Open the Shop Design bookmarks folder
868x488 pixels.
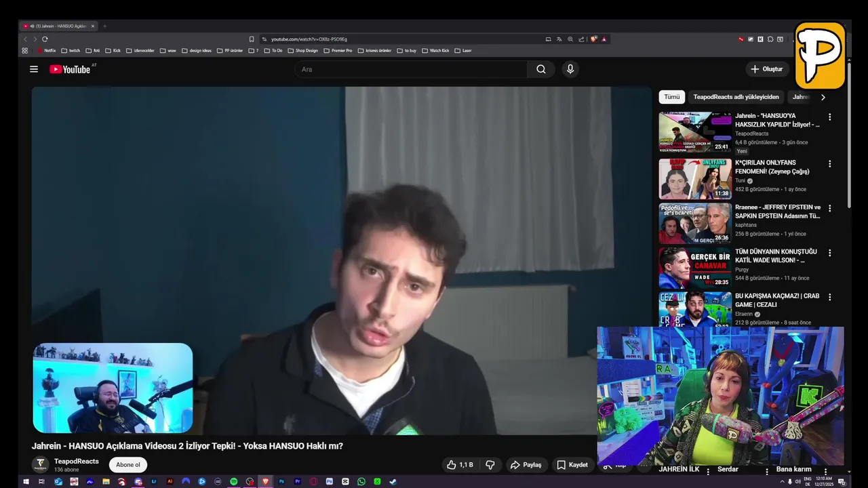click(302, 51)
